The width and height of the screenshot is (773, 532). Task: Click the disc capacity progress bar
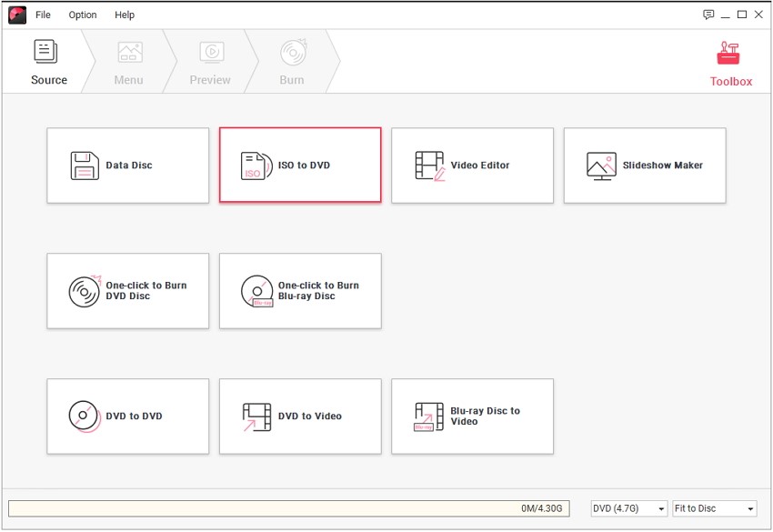(288, 508)
